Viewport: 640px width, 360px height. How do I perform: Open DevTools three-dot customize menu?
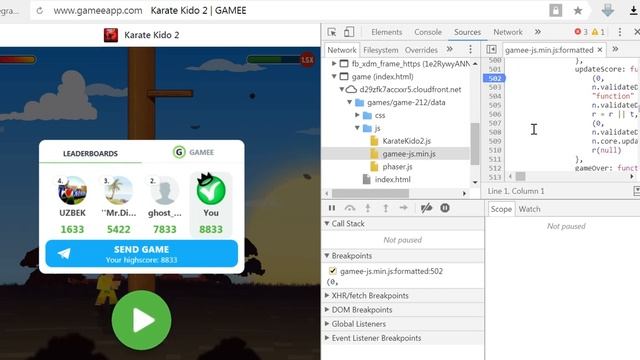pos(620,32)
